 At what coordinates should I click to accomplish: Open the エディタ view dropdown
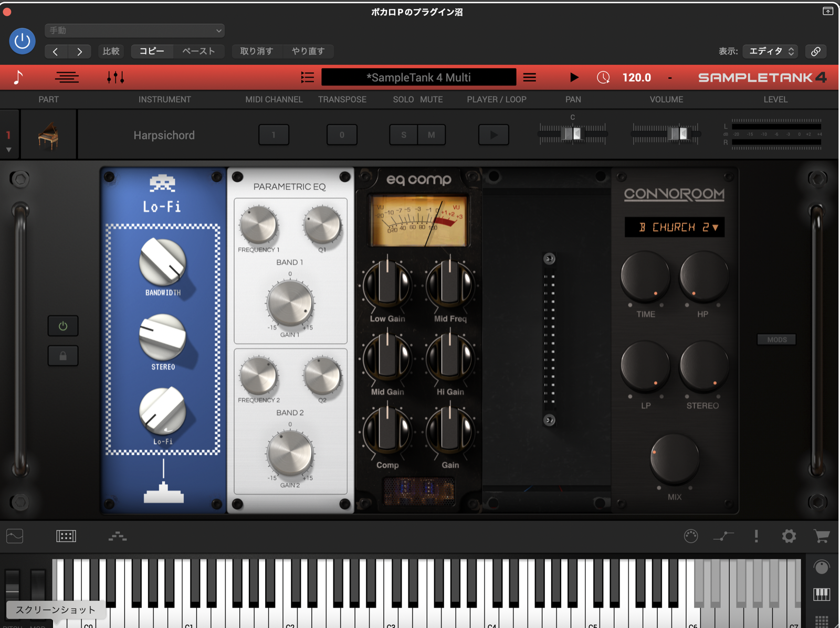coord(771,51)
